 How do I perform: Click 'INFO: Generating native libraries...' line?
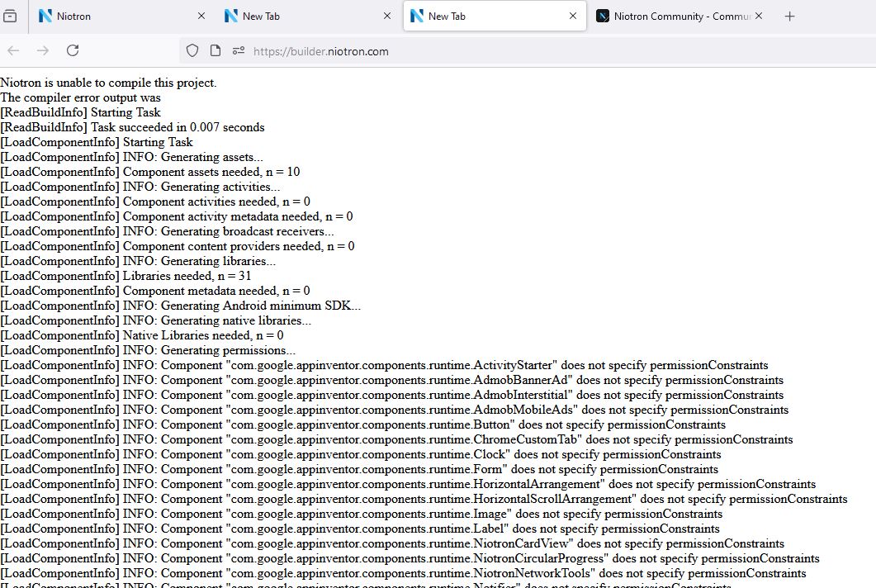[156, 320]
